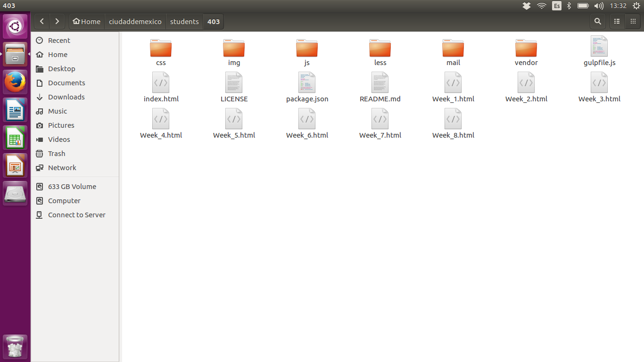Open Recent in the sidebar
The image size is (644, 362).
(x=75, y=41)
